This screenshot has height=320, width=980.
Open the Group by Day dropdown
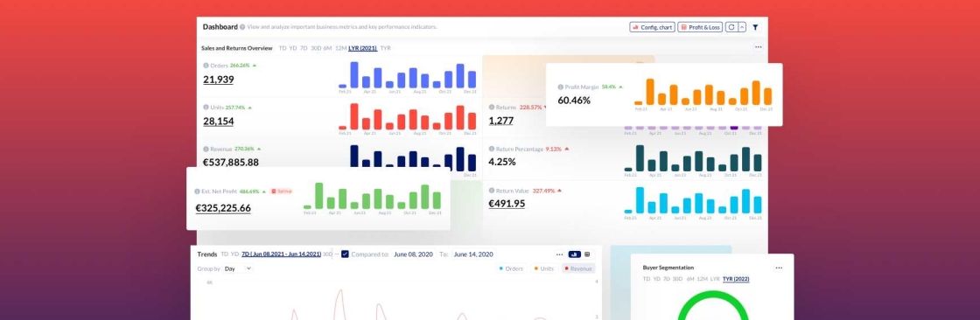point(237,268)
